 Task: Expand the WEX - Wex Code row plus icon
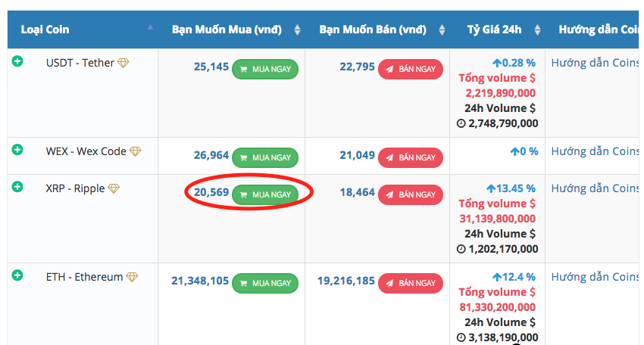click(x=17, y=150)
